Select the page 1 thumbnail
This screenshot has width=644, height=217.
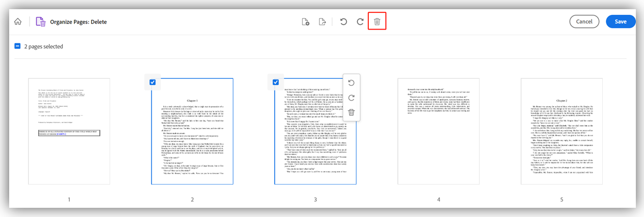(x=69, y=131)
